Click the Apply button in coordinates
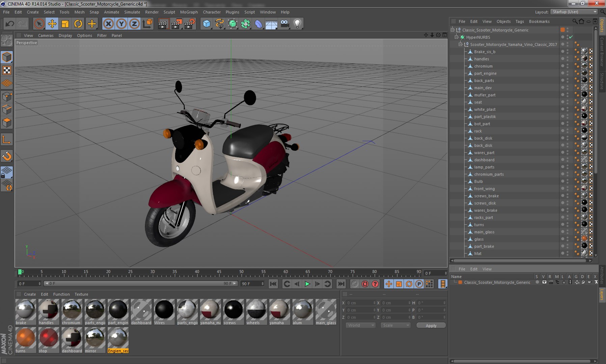Screen dimensions: 606x364 431,325
